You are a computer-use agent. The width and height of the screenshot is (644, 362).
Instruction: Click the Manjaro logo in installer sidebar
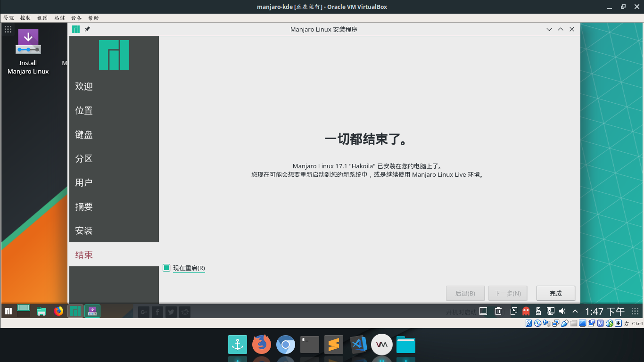114,55
